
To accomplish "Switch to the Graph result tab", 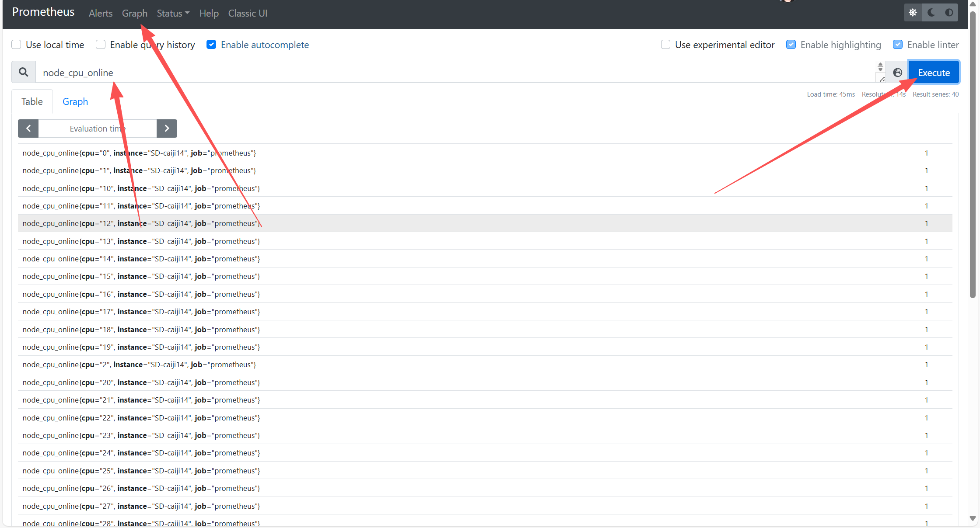I will pyautogui.click(x=75, y=101).
